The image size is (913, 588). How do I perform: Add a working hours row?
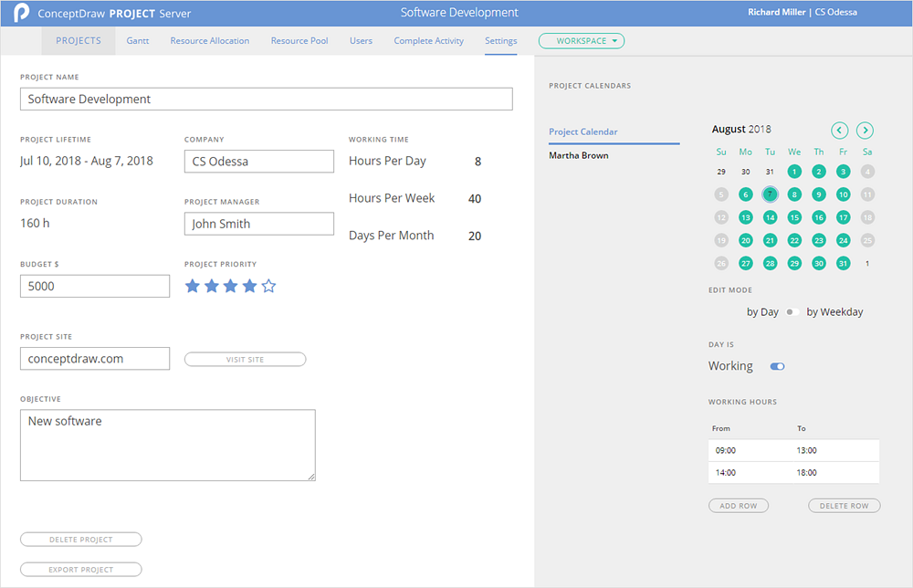point(739,506)
